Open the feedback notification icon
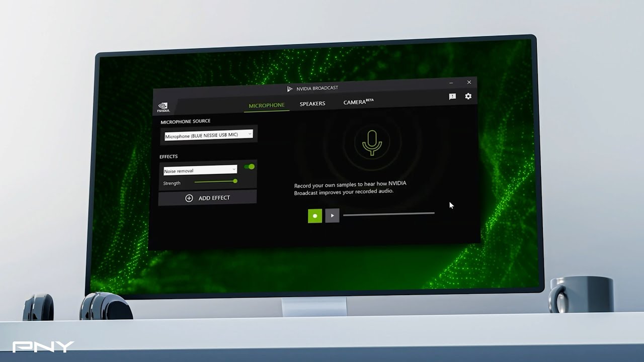 [x=452, y=97]
